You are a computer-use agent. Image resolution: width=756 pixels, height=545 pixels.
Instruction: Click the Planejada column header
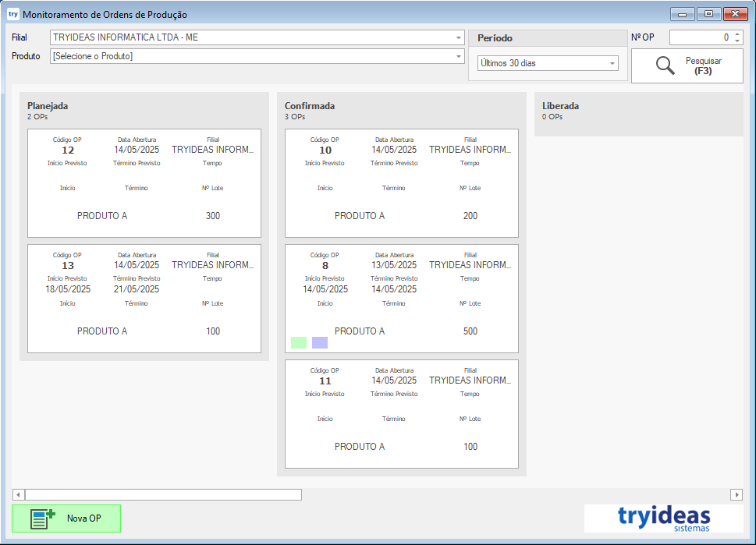coord(48,106)
